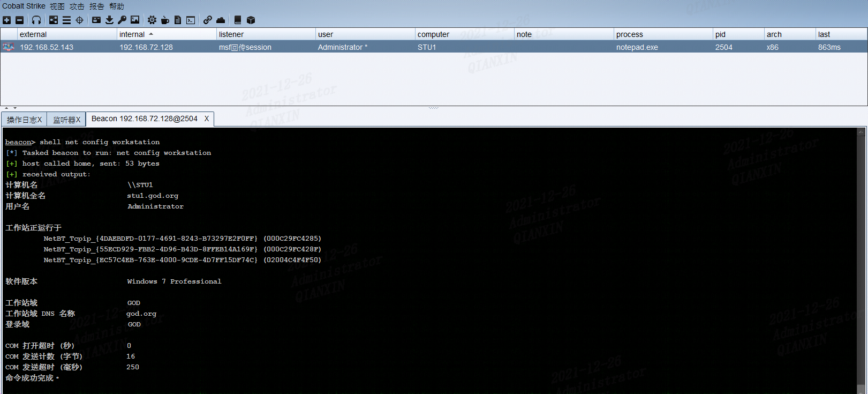
Task: Click the god.org DNS name value
Action: tap(141, 314)
